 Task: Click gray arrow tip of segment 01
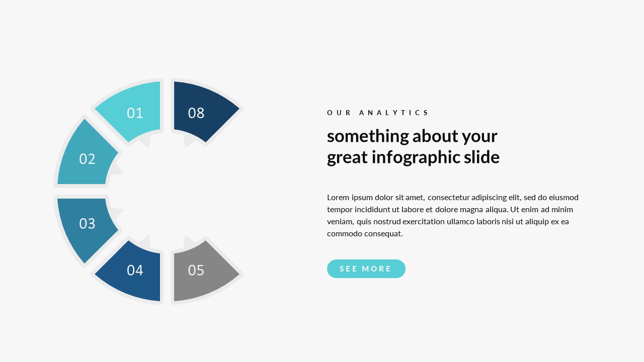tap(145, 142)
